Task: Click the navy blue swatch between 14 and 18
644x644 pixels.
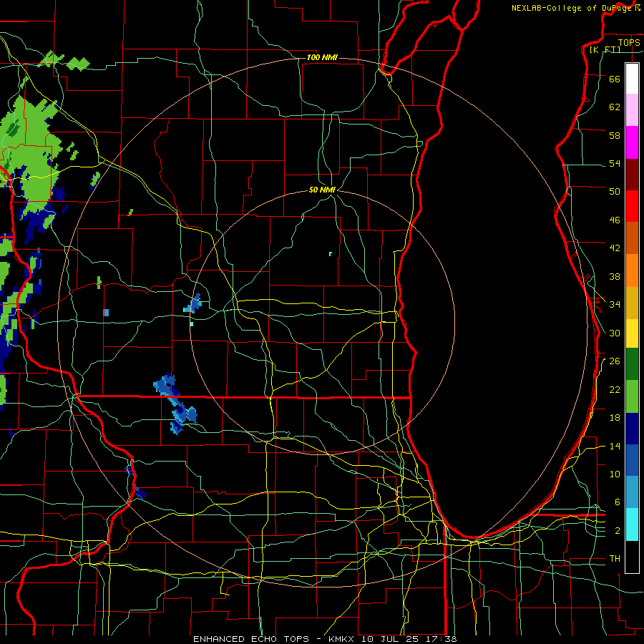Action: click(632, 429)
